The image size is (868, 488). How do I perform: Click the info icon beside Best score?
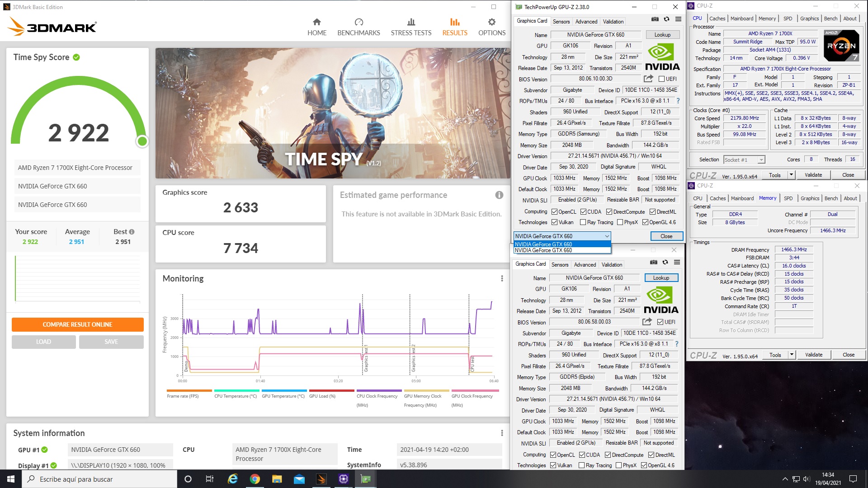pos(132,232)
